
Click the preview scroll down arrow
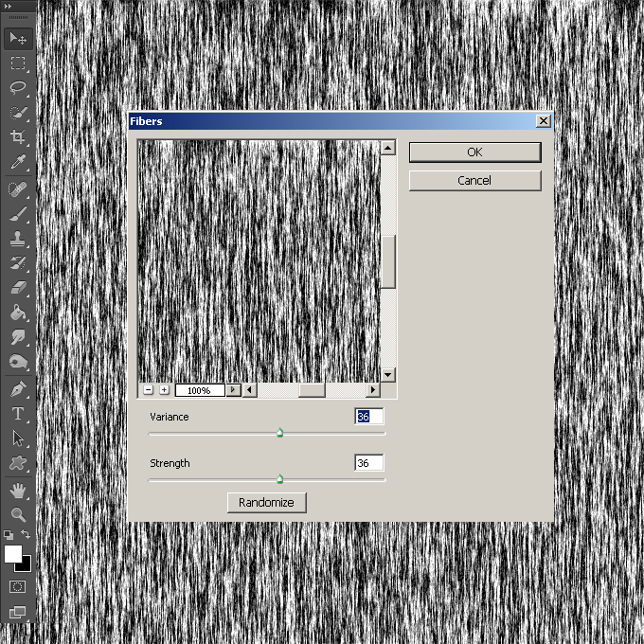(387, 375)
